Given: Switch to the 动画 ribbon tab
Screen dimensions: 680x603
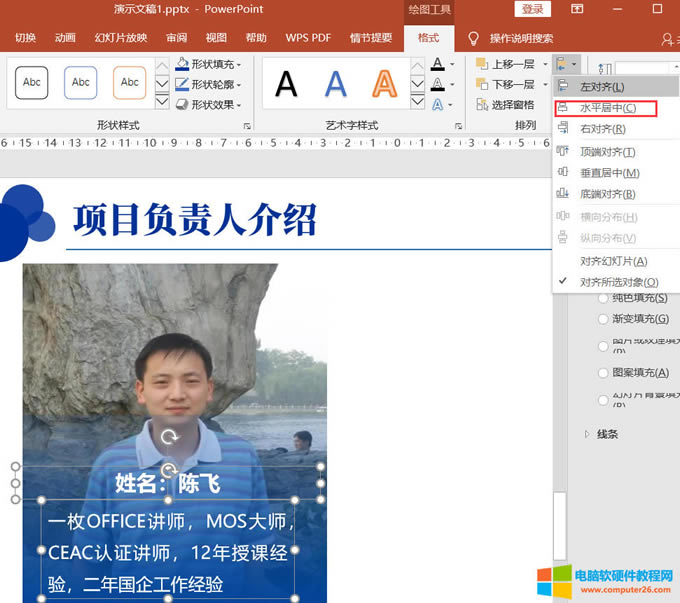Looking at the screenshot, I should point(65,38).
